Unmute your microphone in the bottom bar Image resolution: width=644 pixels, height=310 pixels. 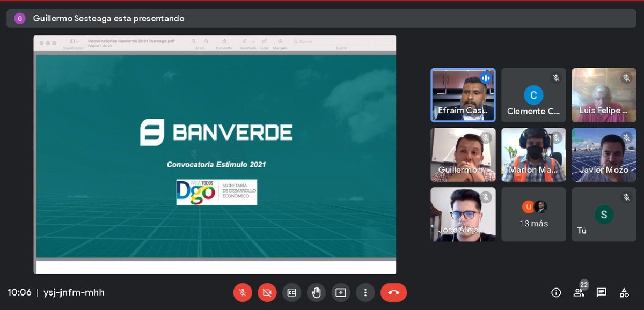pos(243,292)
